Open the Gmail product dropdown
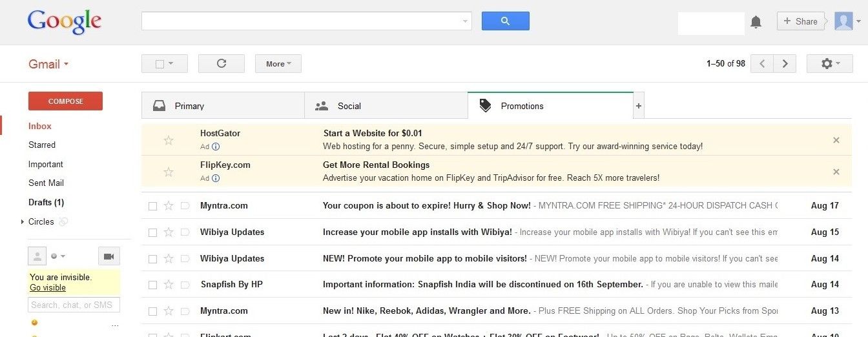The height and width of the screenshot is (337, 868). coord(48,64)
